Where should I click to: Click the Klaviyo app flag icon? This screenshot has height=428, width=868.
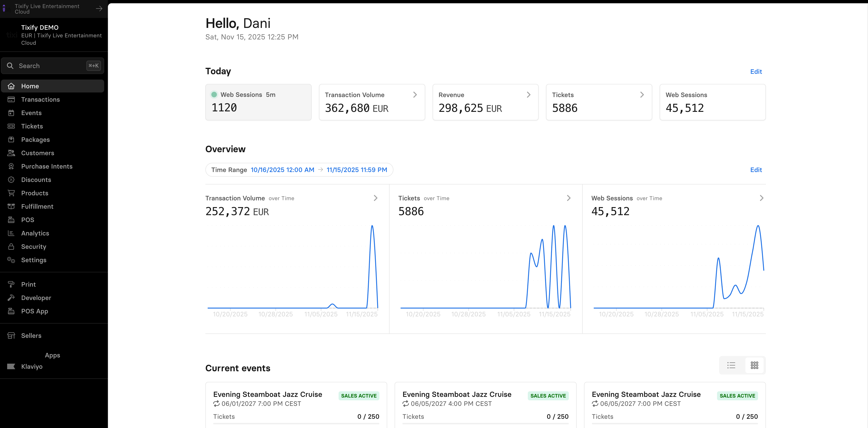[x=11, y=366]
